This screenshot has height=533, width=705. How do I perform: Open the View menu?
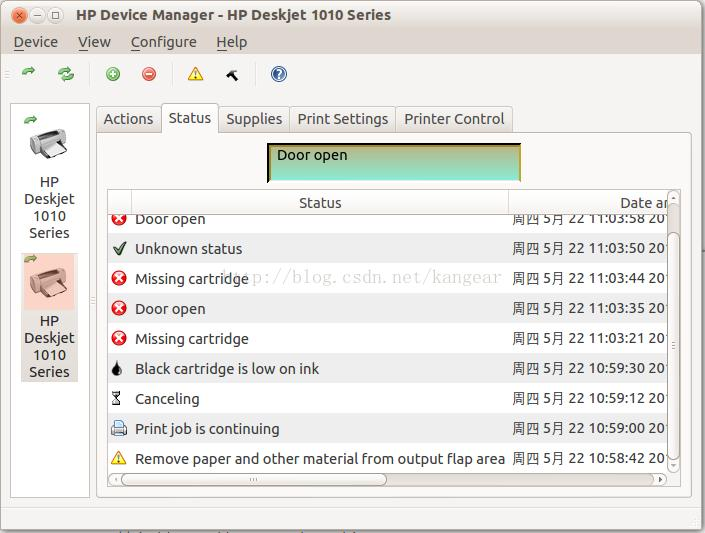point(94,42)
